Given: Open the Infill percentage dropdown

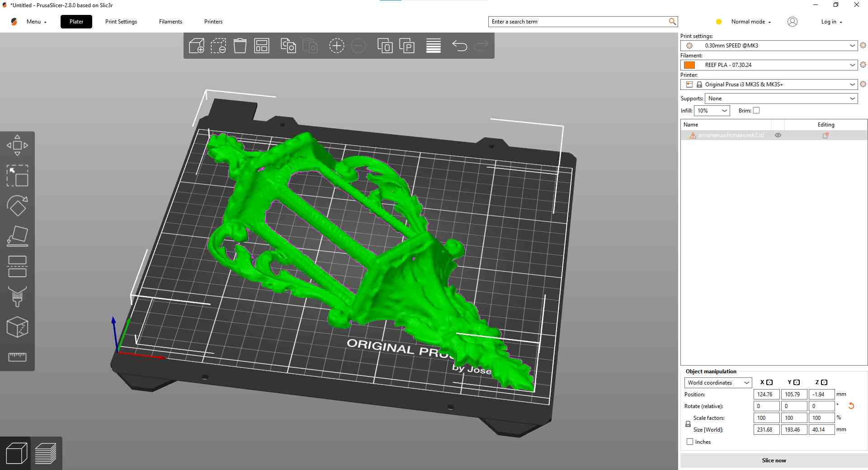Looking at the screenshot, I should coord(712,110).
